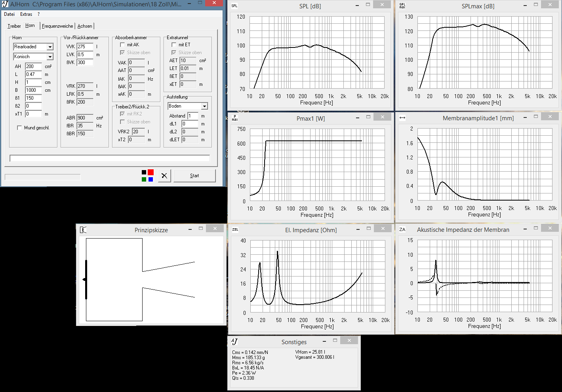Toggle the mit AK checkbox

[x=122, y=45]
